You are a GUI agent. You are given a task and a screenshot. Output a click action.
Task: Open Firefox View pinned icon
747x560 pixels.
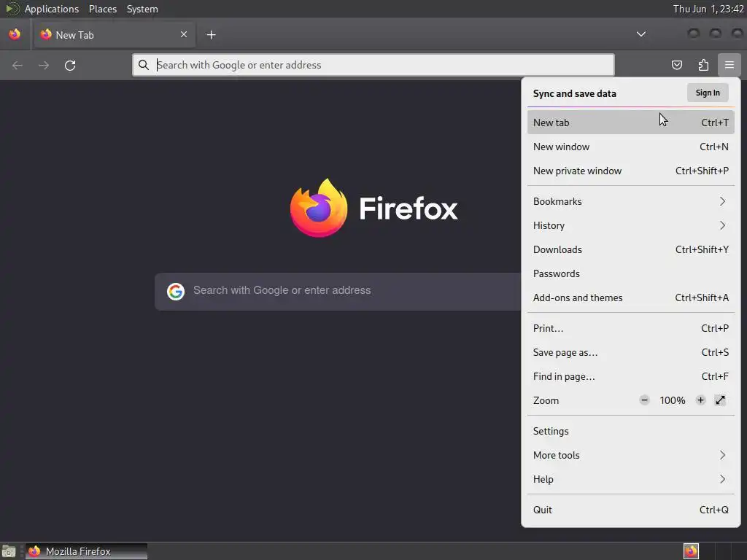tap(15, 34)
